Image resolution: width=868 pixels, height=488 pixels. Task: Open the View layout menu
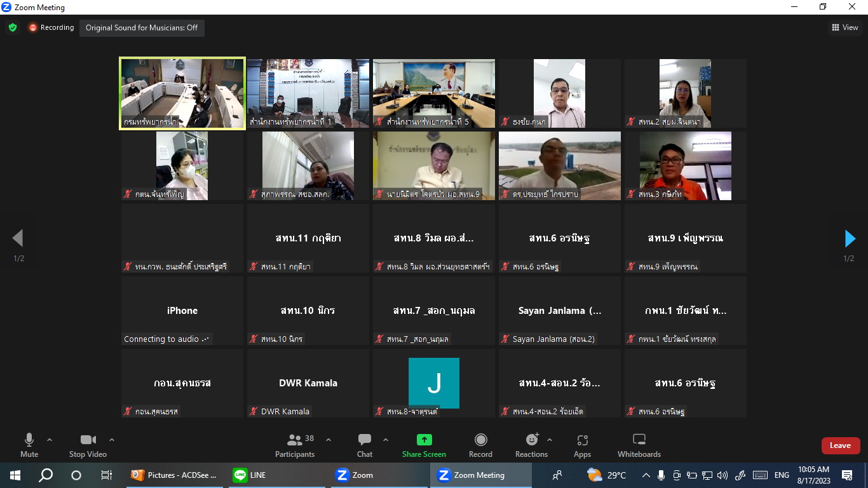pos(845,27)
